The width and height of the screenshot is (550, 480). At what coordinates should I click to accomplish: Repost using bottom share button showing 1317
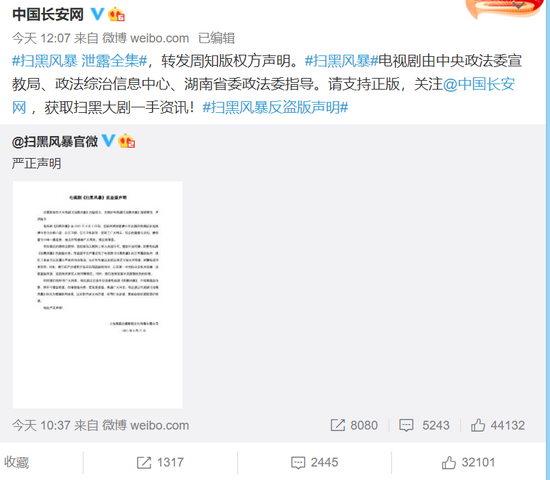tap(160, 462)
